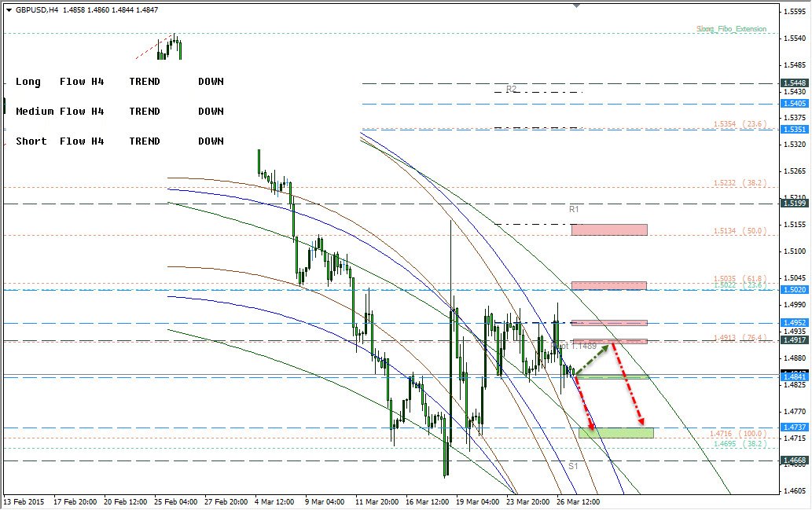Screen dimensions: 812x510
Task: Select the pink rectangle at the 1.4913 level
Action: click(x=609, y=342)
